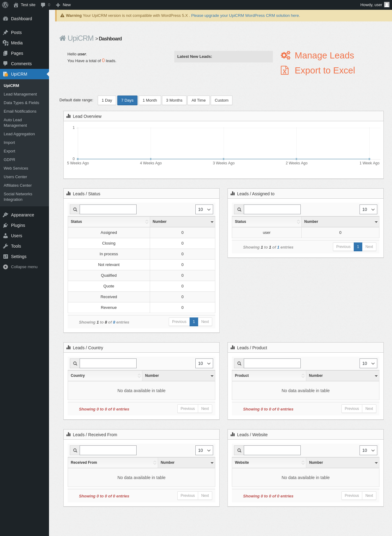
Task: Click the UpiCRM icon in sidebar
Action: (x=6, y=74)
